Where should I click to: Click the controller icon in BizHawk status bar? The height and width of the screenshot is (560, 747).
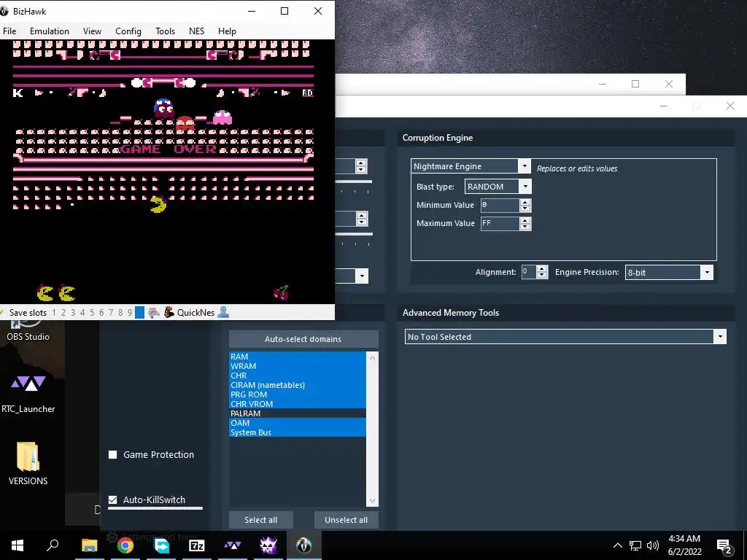point(153,312)
